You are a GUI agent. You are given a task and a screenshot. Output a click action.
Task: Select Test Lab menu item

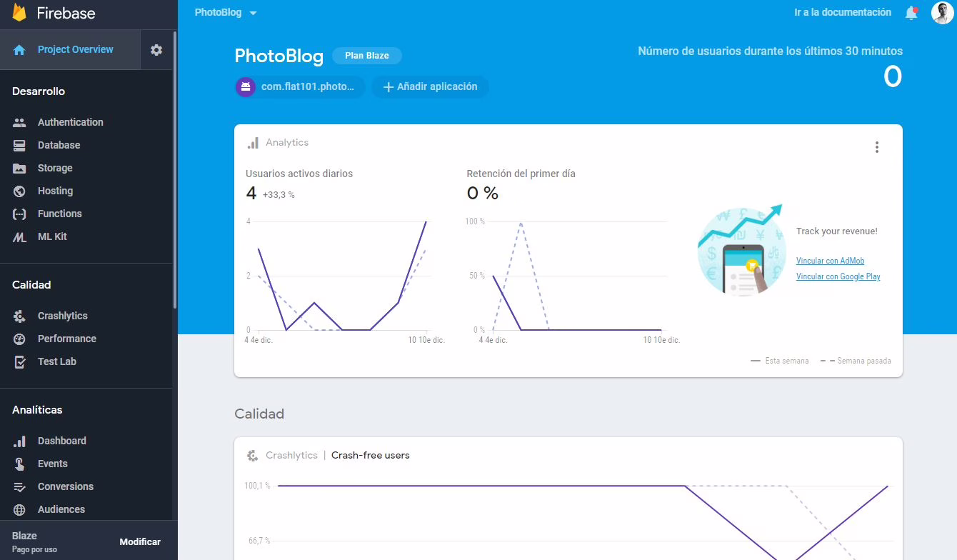[56, 361]
